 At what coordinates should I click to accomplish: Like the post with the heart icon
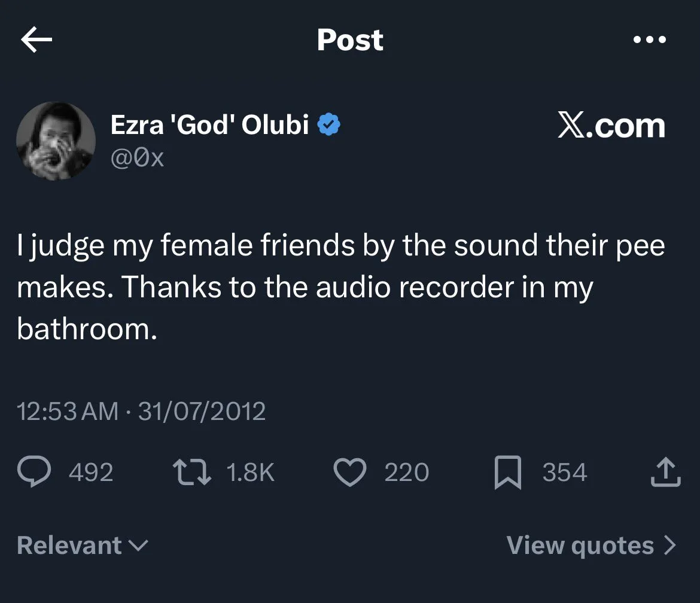(349, 473)
